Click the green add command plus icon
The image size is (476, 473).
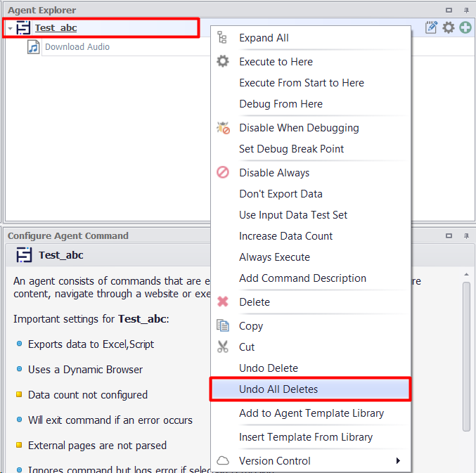click(x=465, y=28)
